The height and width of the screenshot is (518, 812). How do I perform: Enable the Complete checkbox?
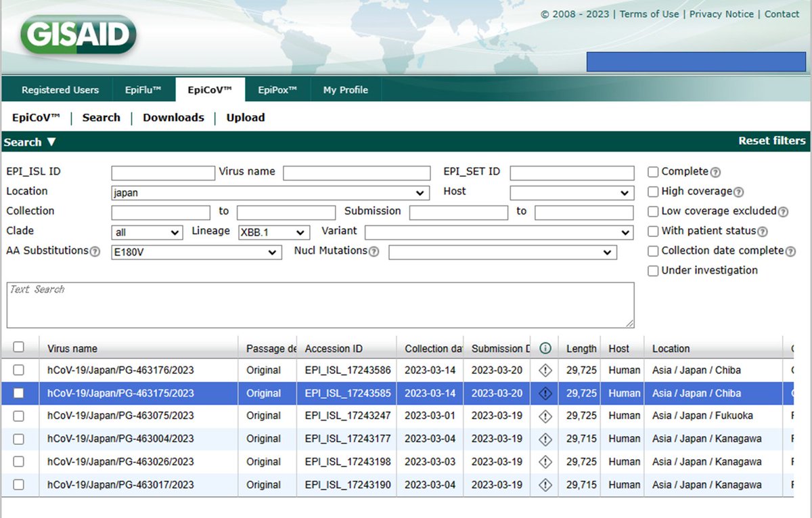point(653,172)
